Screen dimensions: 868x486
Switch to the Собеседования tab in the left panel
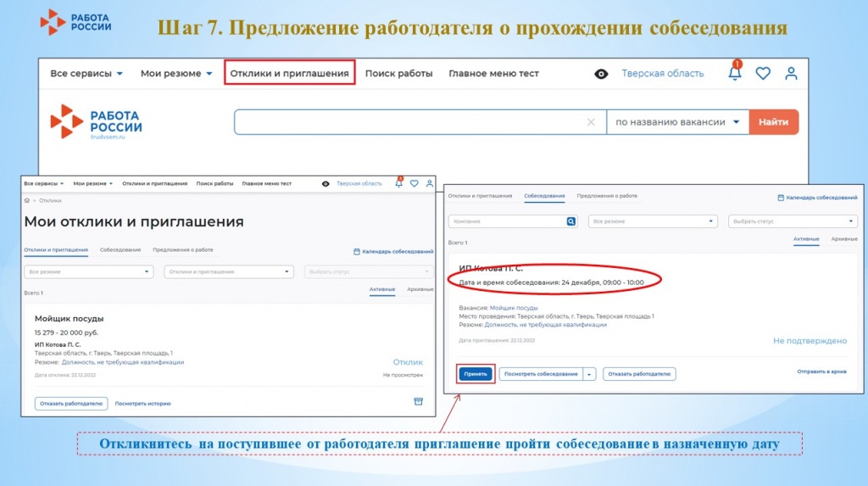click(x=120, y=250)
